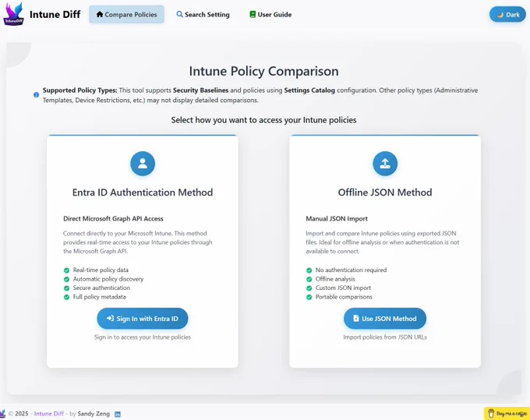This screenshot has width=530, height=420.
Task: Sign In with Entra ID
Action: pyautogui.click(x=143, y=318)
